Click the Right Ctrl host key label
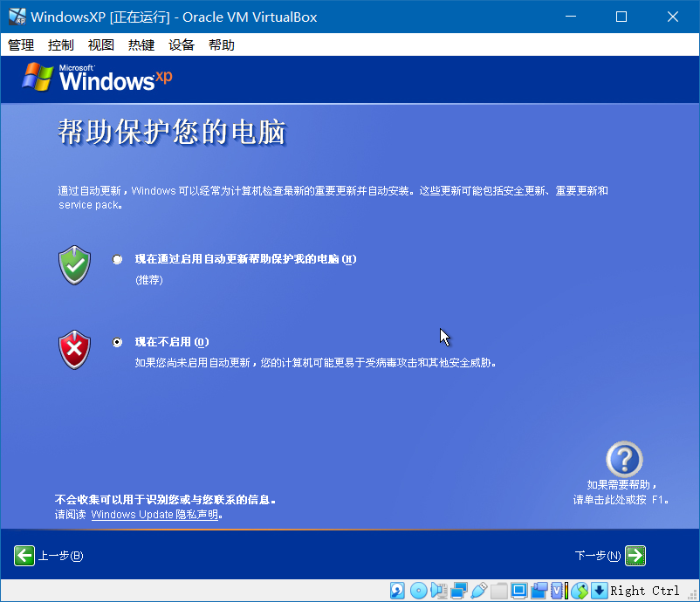The height and width of the screenshot is (602, 700). [x=644, y=591]
